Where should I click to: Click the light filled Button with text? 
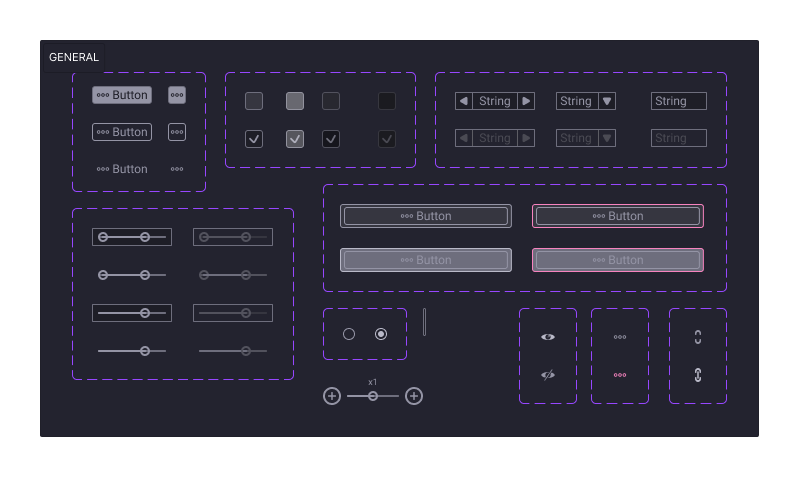tap(122, 95)
